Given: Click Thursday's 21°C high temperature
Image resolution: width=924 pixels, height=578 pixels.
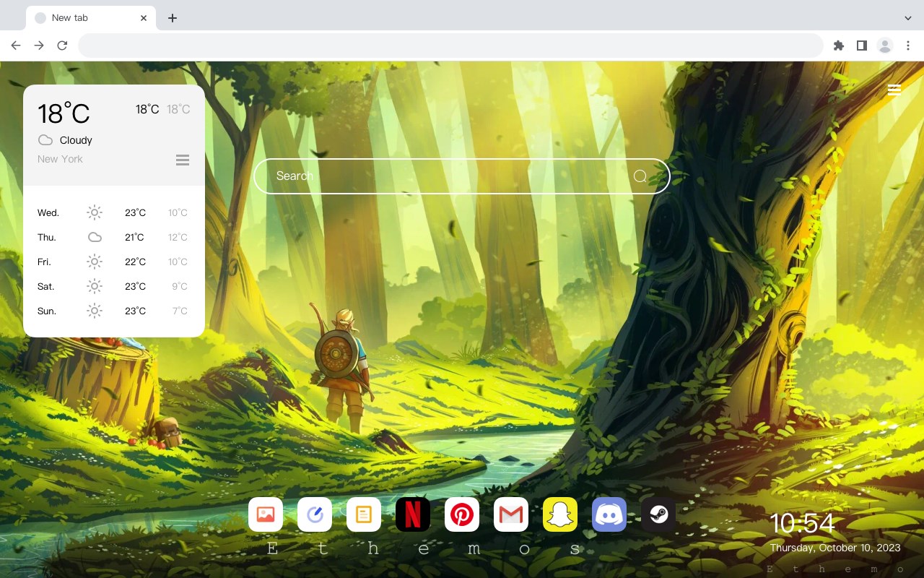Looking at the screenshot, I should [x=135, y=237].
